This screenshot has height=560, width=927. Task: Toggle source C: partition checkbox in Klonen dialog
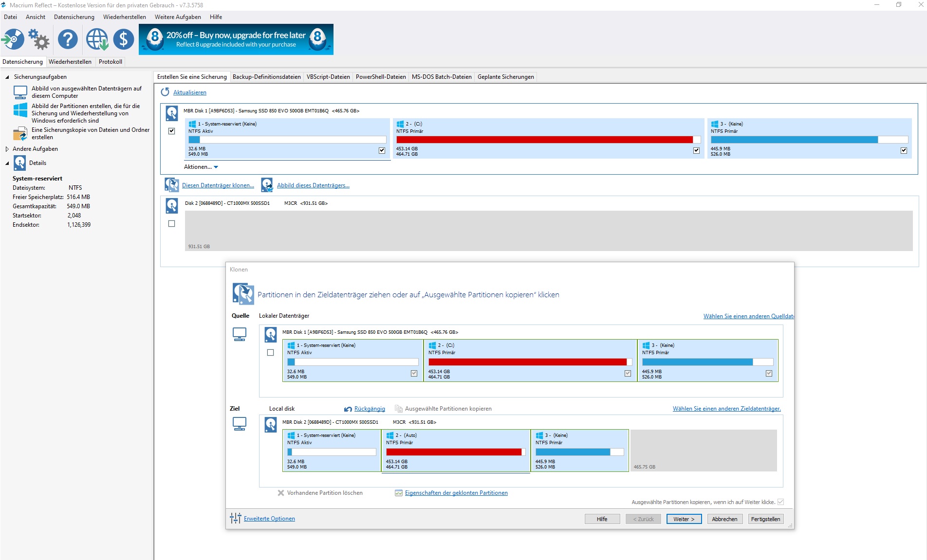click(628, 373)
